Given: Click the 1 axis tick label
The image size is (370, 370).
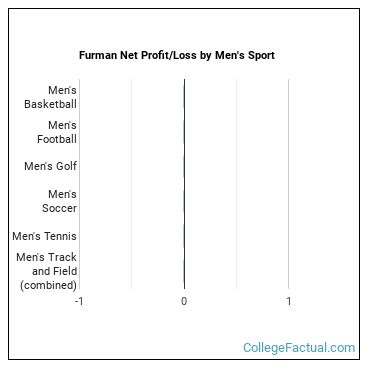Looking at the screenshot, I should 289,301.
